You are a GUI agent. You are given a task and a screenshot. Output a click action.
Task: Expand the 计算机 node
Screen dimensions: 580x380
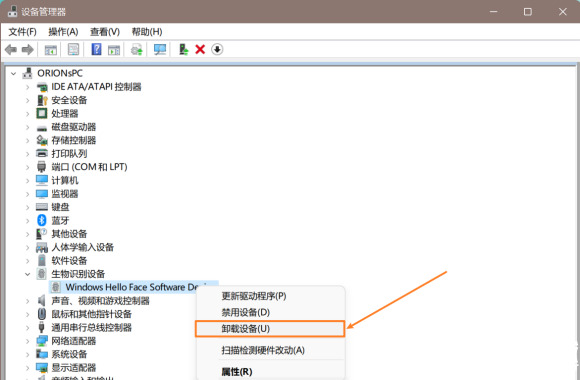coord(27,181)
